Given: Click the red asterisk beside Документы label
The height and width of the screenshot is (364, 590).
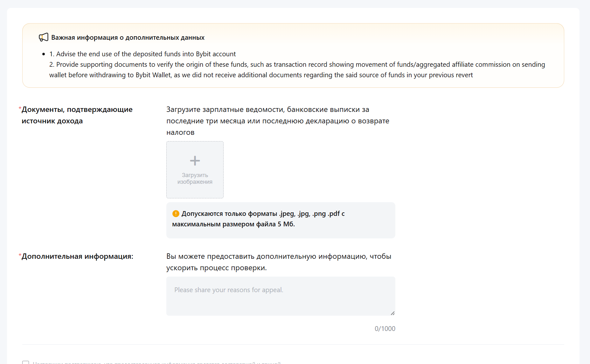Looking at the screenshot, I should pos(20,109).
